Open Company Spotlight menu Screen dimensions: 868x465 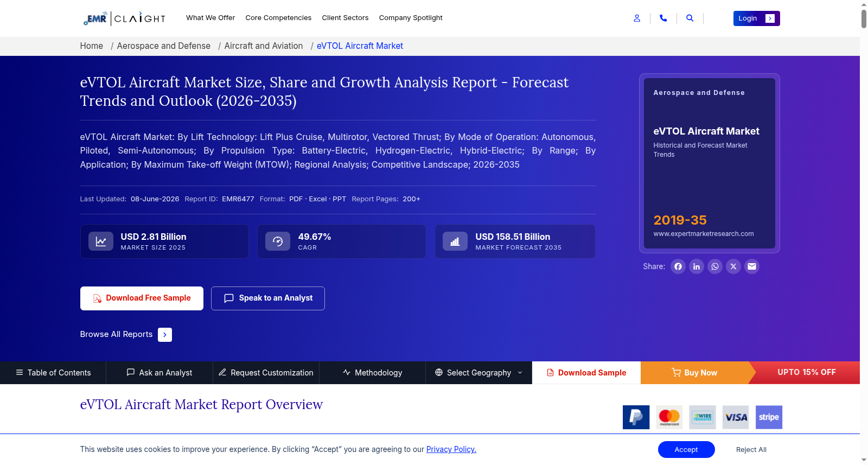click(411, 18)
